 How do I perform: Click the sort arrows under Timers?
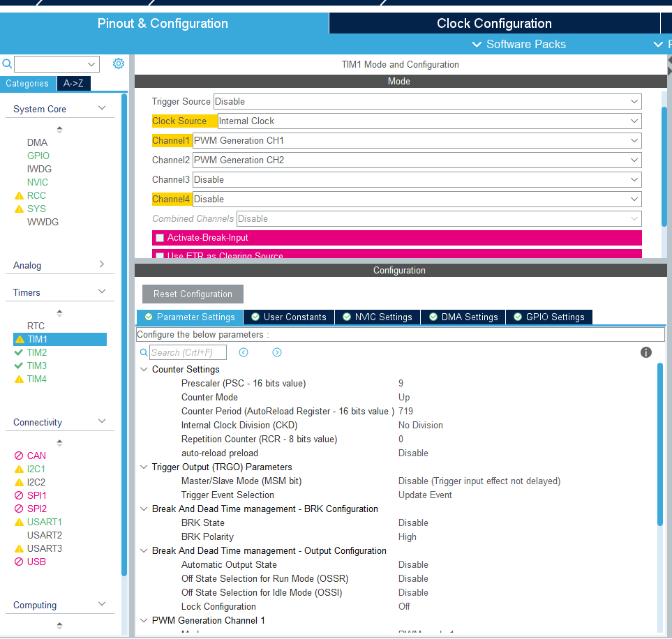point(59,313)
